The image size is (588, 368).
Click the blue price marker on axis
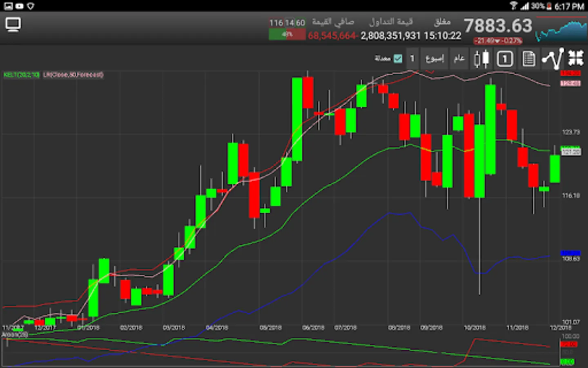[x=570, y=253]
